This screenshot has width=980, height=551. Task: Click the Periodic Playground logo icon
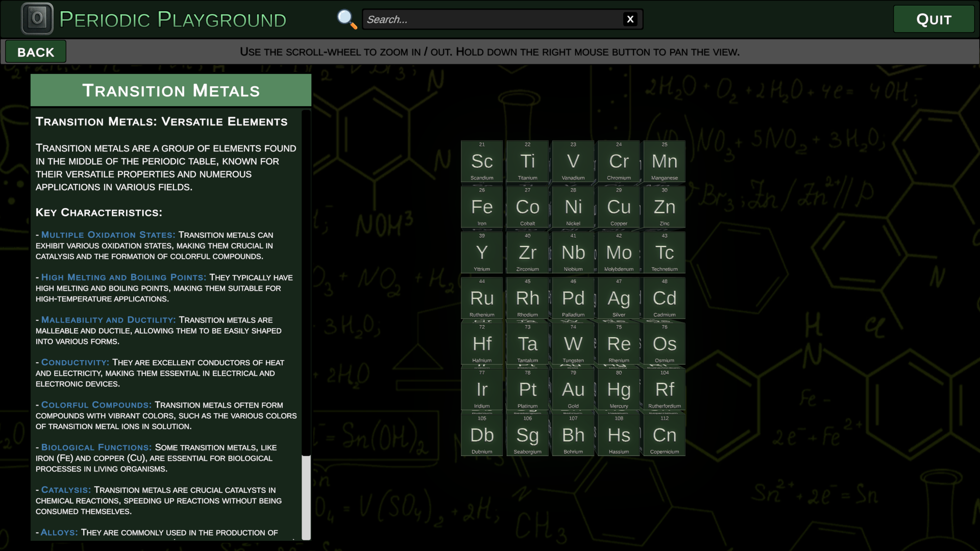[37, 19]
